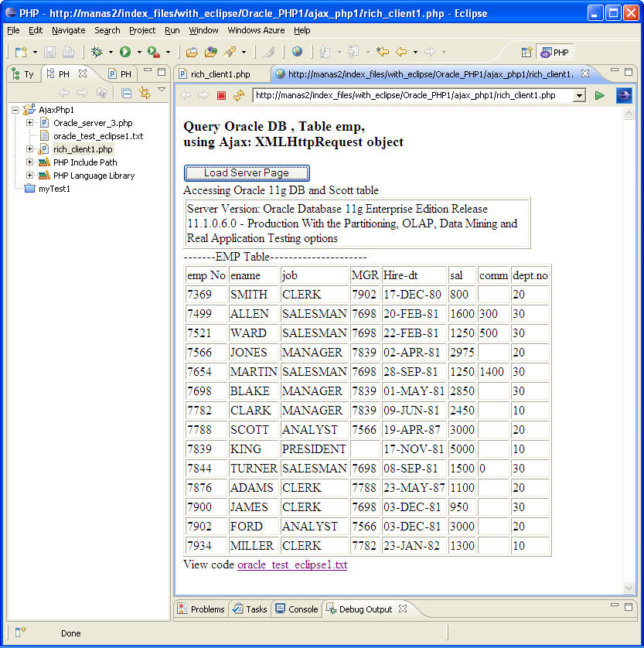This screenshot has width=644, height=648.
Task: Maximize the editor area
Action: (x=629, y=72)
